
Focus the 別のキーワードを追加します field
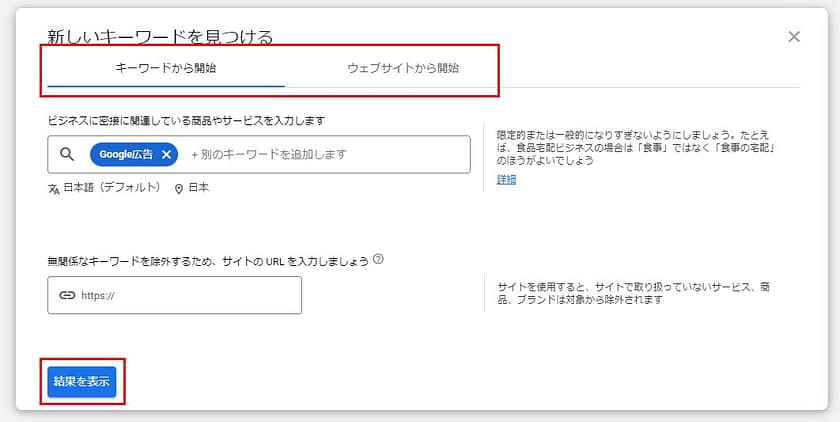320,154
